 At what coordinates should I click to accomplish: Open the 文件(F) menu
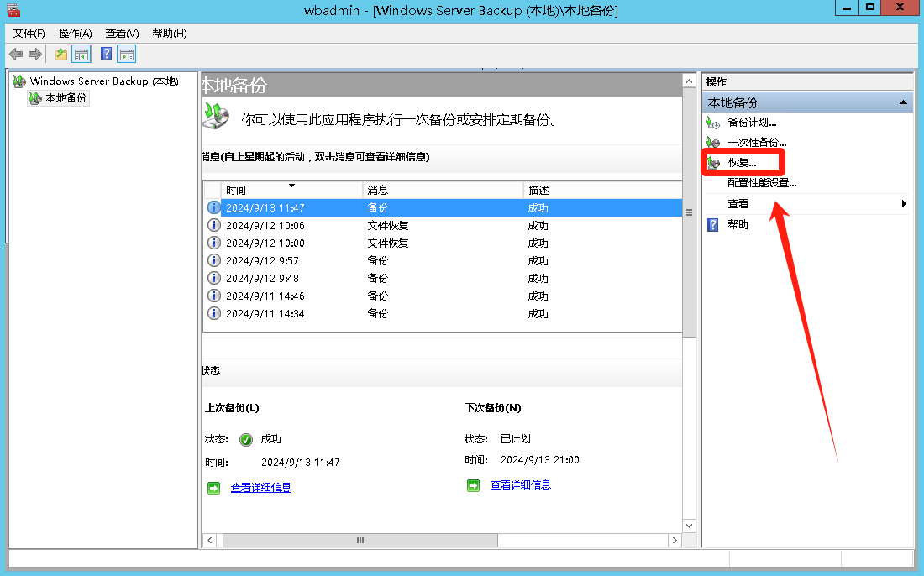pos(29,34)
